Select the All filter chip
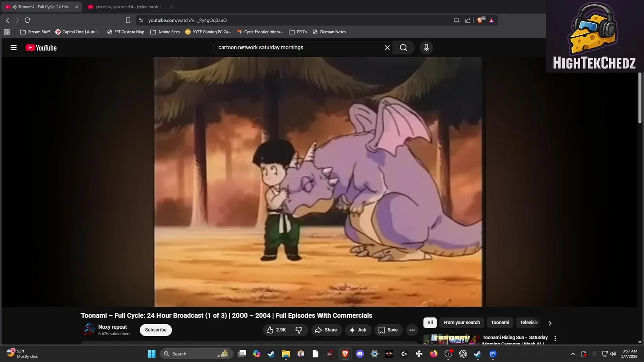This screenshot has width=644, height=362. (x=430, y=323)
